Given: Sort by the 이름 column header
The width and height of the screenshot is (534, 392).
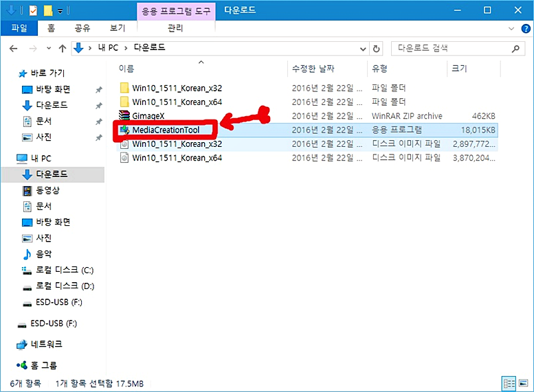Looking at the screenshot, I should [x=126, y=69].
